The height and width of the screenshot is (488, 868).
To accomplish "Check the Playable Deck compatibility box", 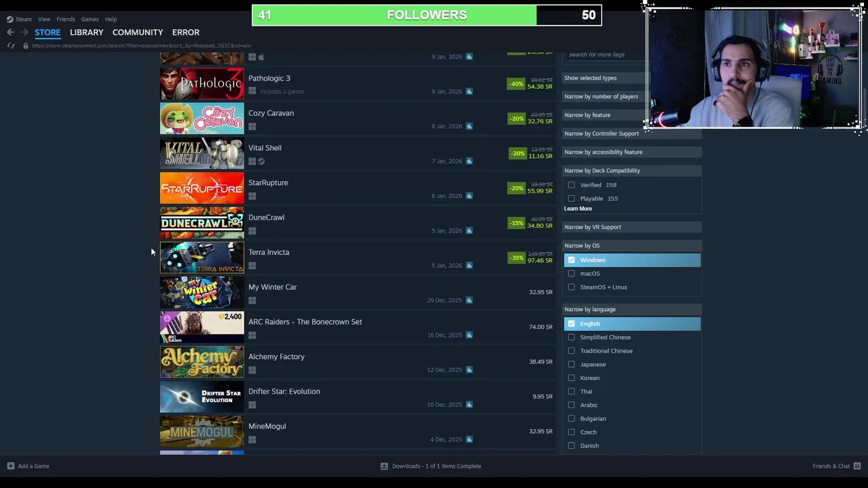I will pyautogui.click(x=571, y=199).
